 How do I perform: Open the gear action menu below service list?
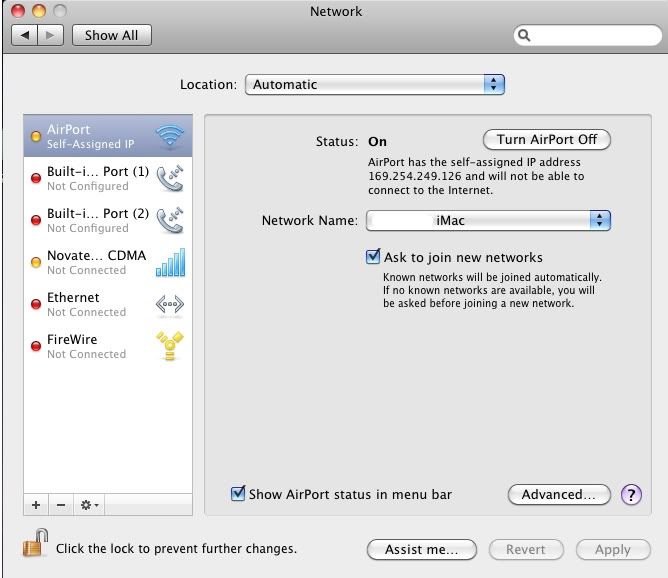(89, 505)
